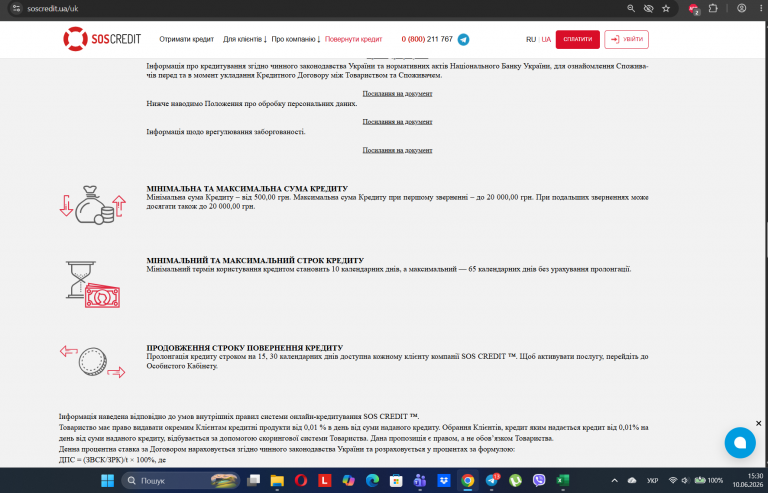Open document link under Ніжче наводимо Положення line

397,121
